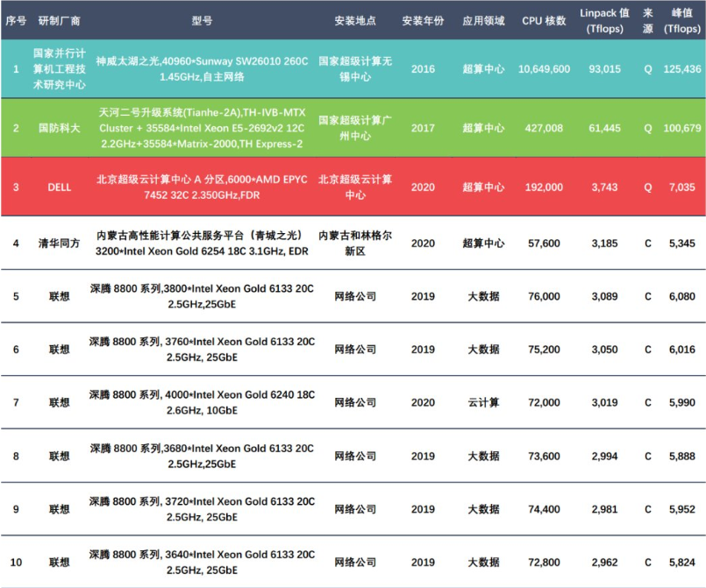Click the 73,600 CPU cores value
The image size is (706, 588).
tap(544, 457)
